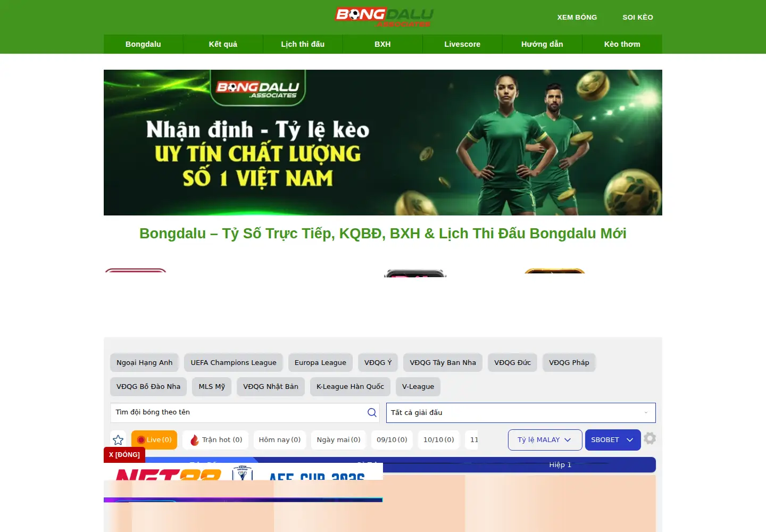Filter by Ngoại Hạng Anh league
The width and height of the screenshot is (766, 532).
point(144,362)
